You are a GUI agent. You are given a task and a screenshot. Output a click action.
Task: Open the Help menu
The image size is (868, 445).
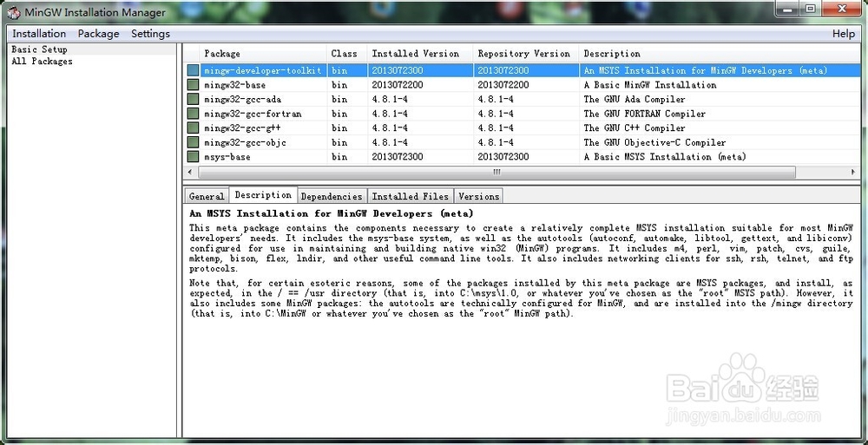click(844, 34)
